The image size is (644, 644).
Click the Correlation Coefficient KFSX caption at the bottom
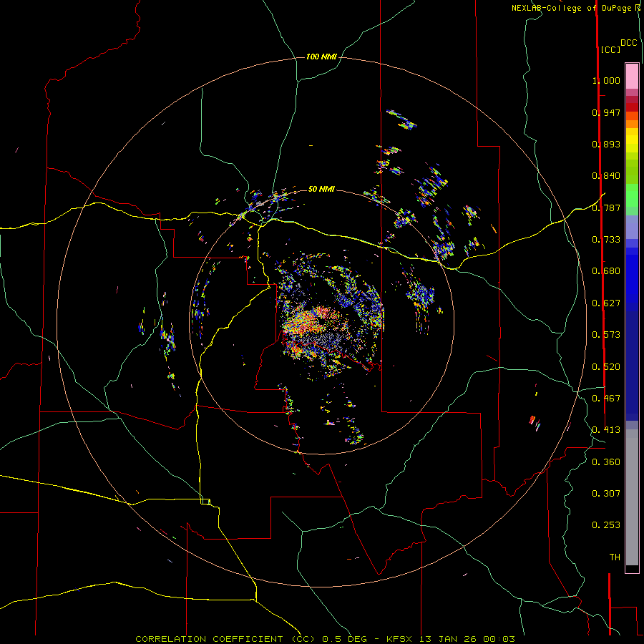pyautogui.click(x=325, y=639)
